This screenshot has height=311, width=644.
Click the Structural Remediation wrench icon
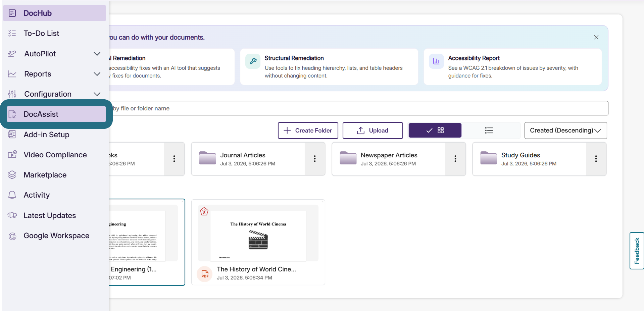click(253, 61)
